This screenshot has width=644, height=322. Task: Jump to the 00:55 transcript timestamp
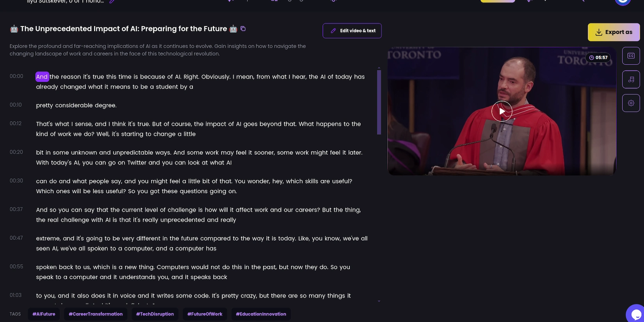coord(16,267)
